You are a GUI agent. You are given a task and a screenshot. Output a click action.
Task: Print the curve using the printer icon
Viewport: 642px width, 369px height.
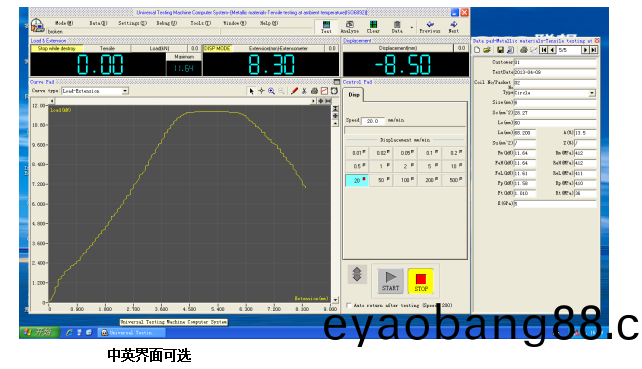[x=314, y=91]
